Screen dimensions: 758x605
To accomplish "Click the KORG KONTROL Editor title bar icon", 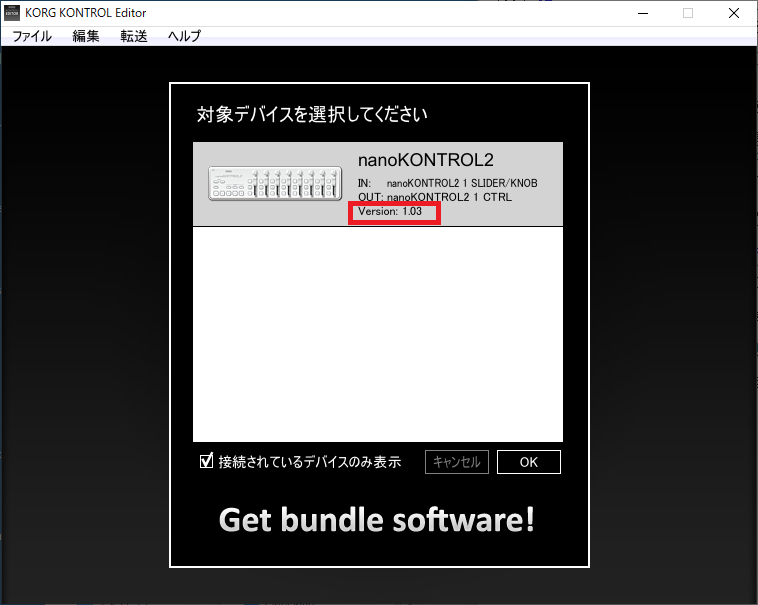I will click(12, 13).
